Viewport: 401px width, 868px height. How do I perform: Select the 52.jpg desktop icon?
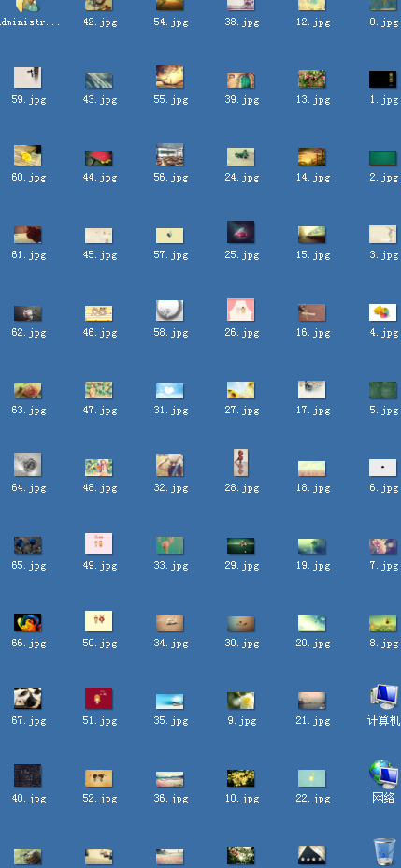tap(99, 778)
